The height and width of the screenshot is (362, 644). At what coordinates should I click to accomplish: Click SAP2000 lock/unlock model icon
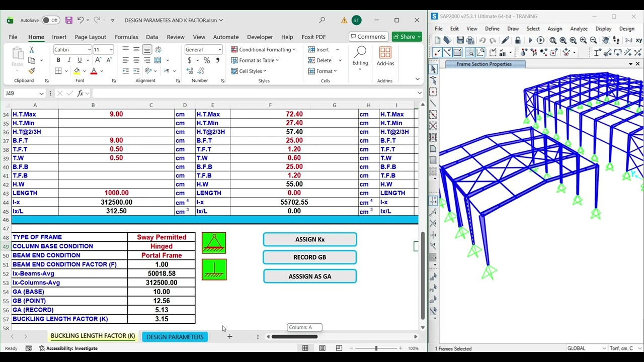pos(517,40)
